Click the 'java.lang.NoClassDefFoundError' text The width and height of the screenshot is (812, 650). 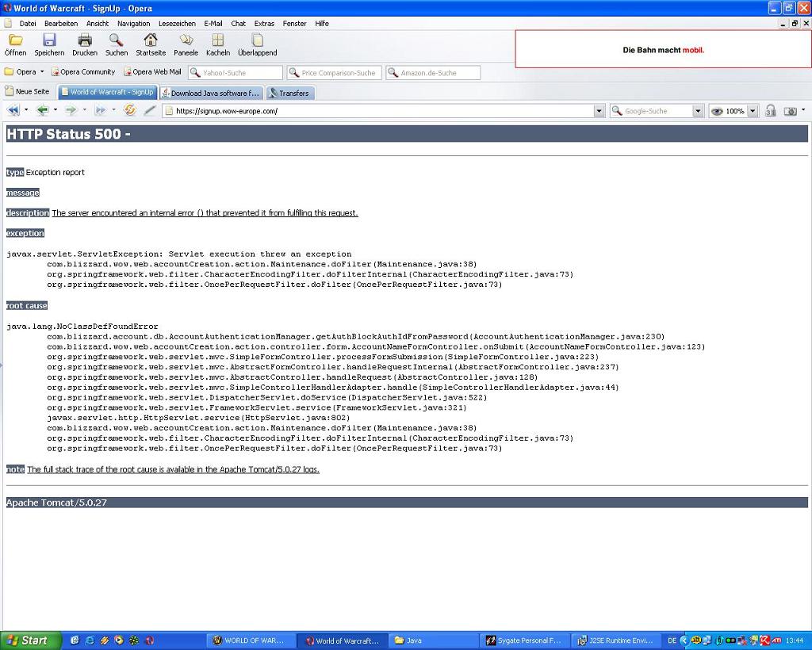point(82,327)
